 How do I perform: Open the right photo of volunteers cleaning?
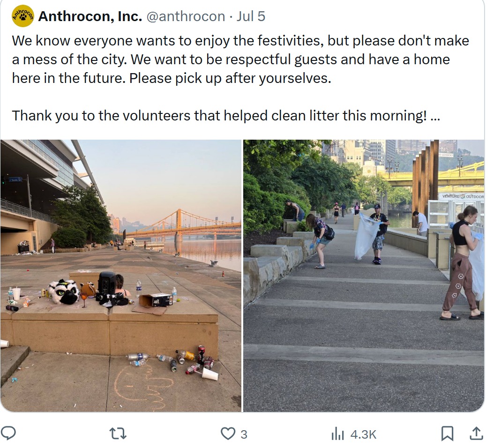pyautogui.click(x=364, y=276)
